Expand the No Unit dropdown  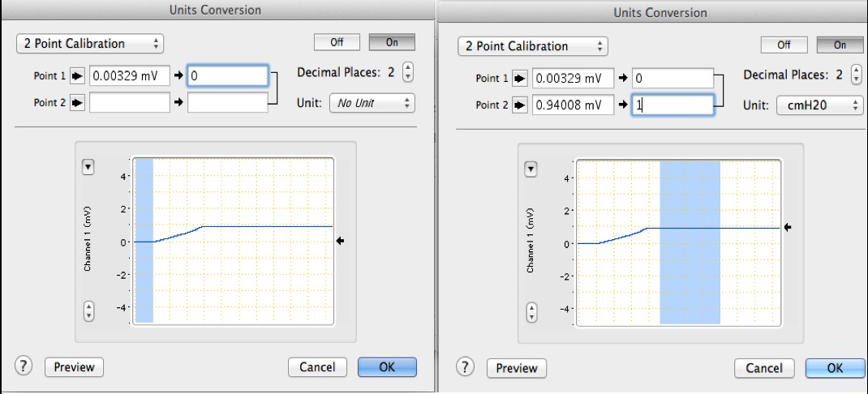372,103
